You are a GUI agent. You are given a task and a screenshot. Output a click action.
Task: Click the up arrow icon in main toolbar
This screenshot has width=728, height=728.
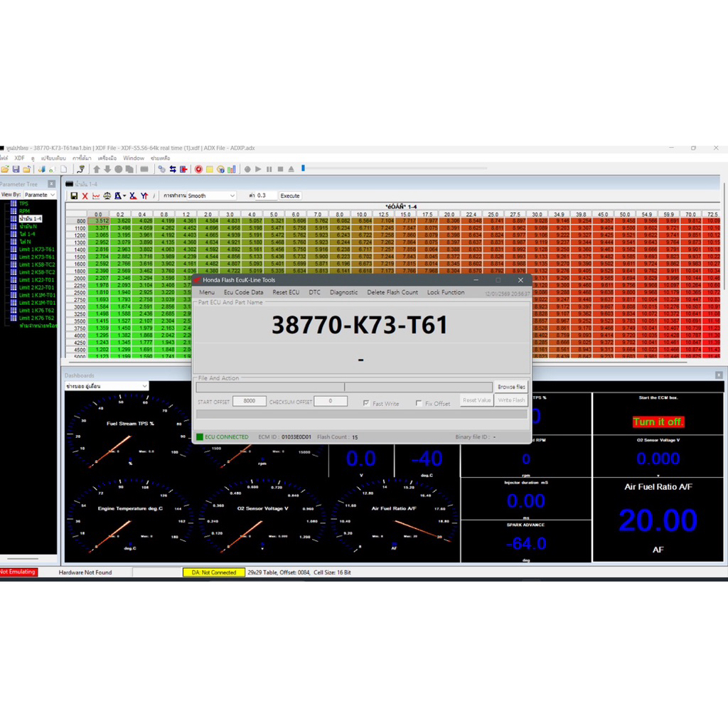97,169
